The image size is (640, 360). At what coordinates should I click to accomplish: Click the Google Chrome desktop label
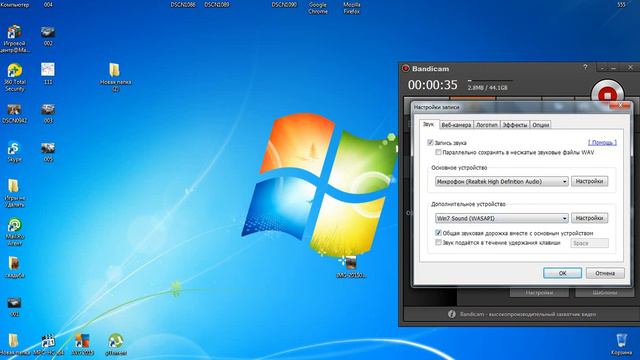click(318, 8)
